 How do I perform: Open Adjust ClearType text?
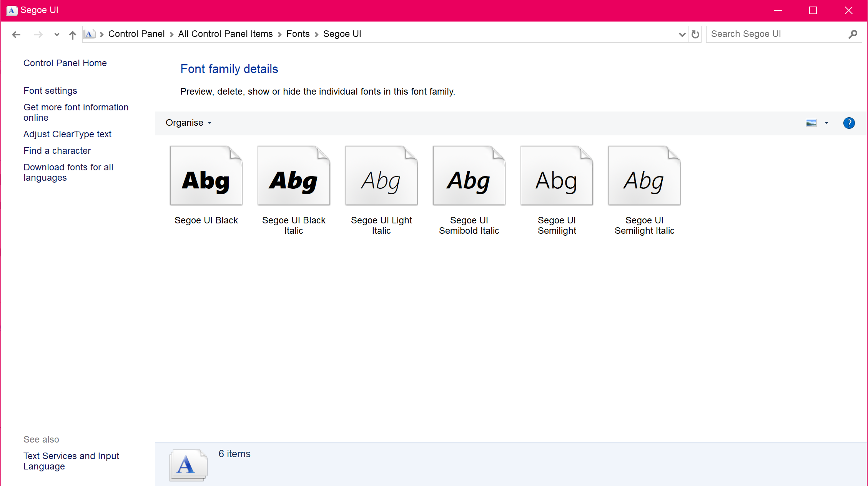[67, 134]
